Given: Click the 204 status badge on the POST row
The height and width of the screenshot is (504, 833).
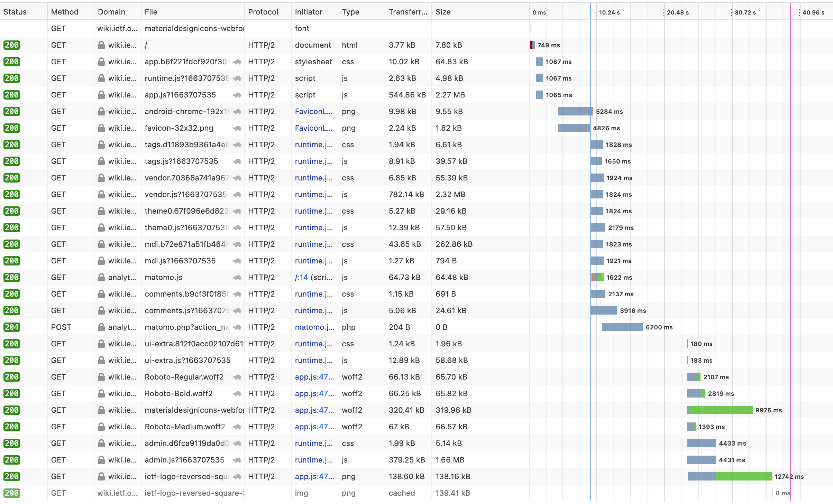Looking at the screenshot, I should [11, 327].
